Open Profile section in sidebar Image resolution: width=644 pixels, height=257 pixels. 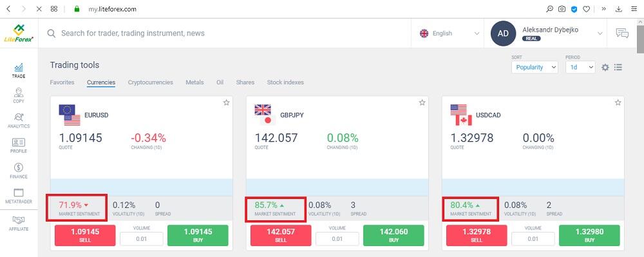[x=19, y=146]
